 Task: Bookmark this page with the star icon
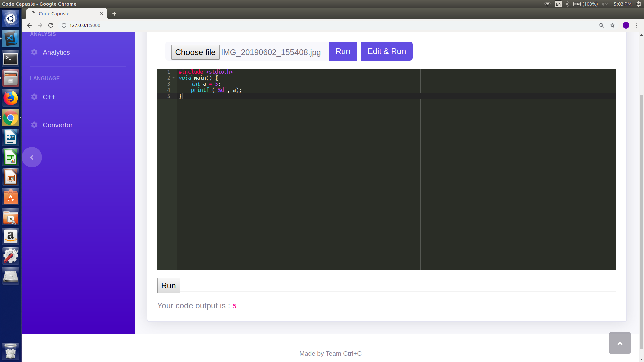coord(612,25)
